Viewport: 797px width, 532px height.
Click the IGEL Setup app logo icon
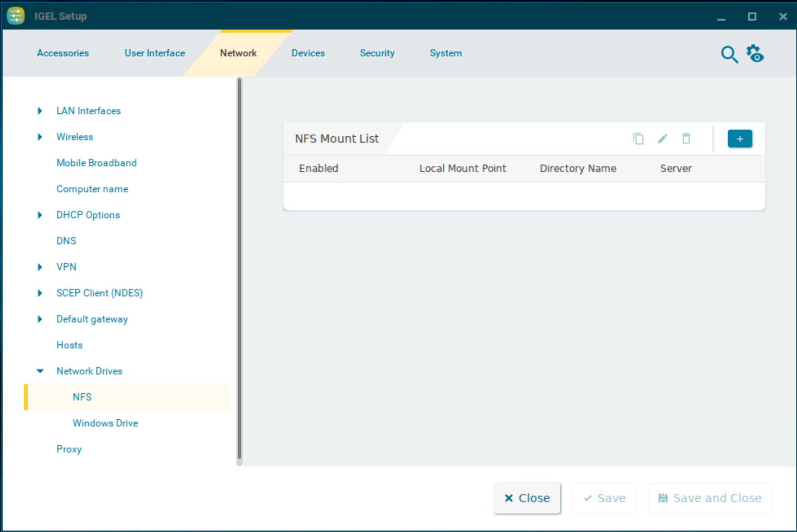16,16
